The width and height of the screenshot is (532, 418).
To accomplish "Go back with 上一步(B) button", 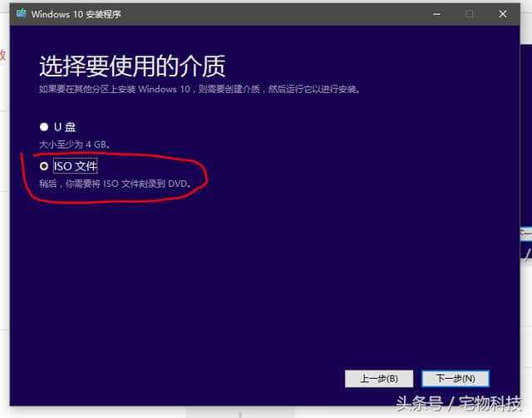I will click(x=379, y=378).
